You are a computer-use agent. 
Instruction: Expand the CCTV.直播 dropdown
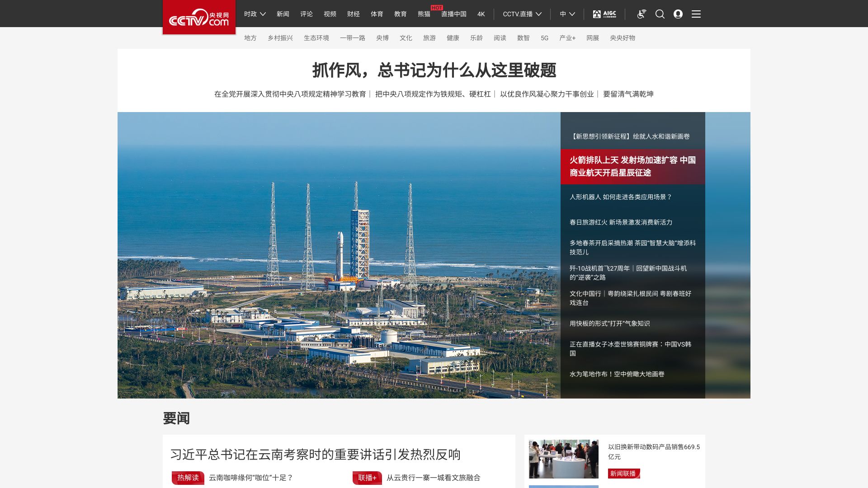pos(522,14)
